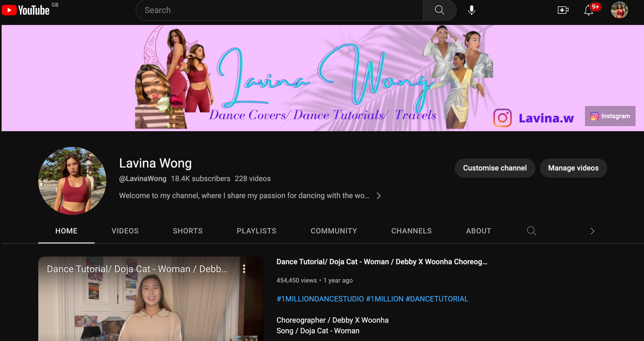Screen dimensions: 644x341
Task: Open the Create video menu
Action: pyautogui.click(x=563, y=10)
